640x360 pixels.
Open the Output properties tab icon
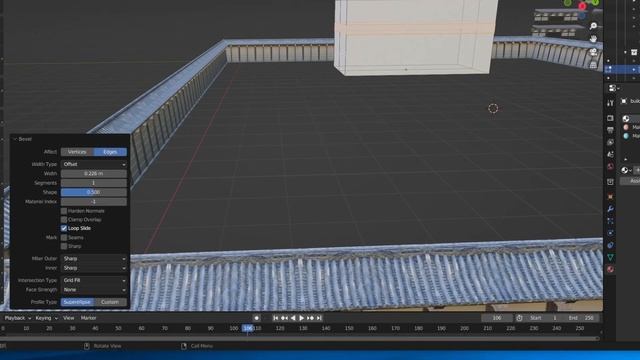(610, 130)
